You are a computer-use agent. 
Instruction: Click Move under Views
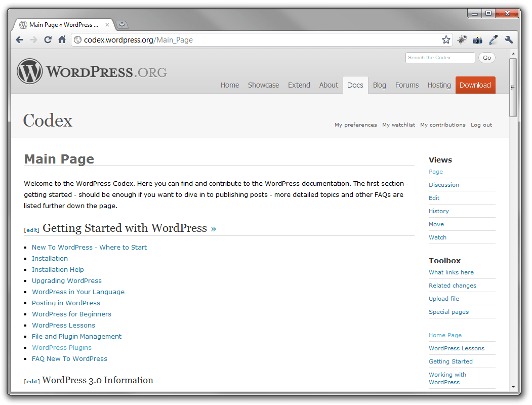pyautogui.click(x=436, y=225)
